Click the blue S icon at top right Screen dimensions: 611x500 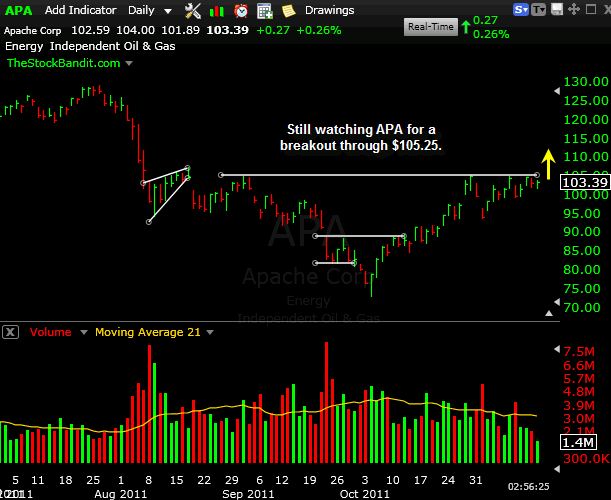(521, 10)
